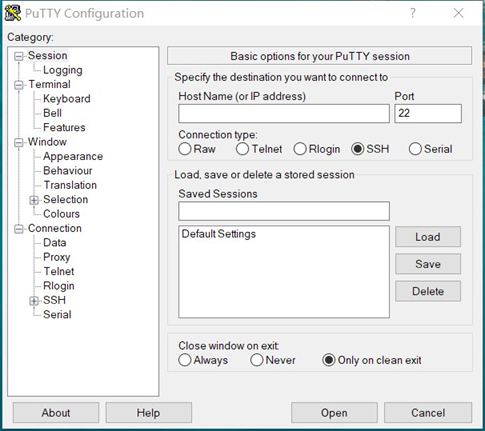Open the Terminal category
Viewport: 485px width, 431px height.
click(x=49, y=84)
